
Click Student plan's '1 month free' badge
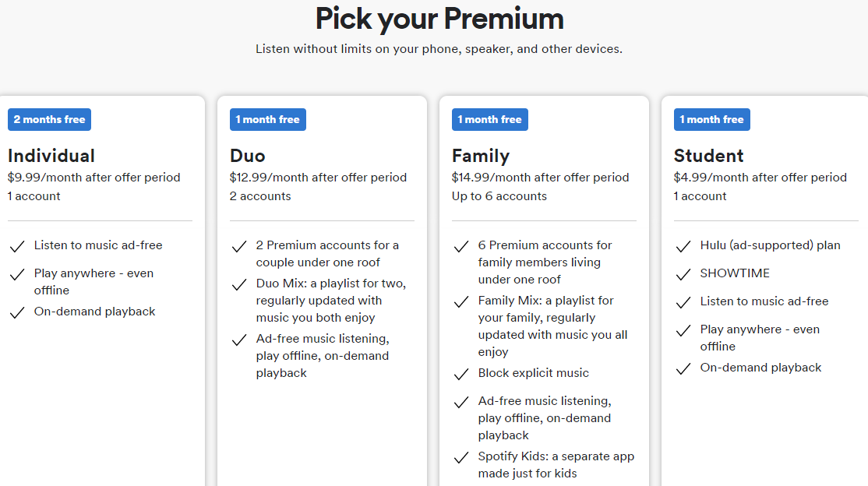(x=712, y=119)
